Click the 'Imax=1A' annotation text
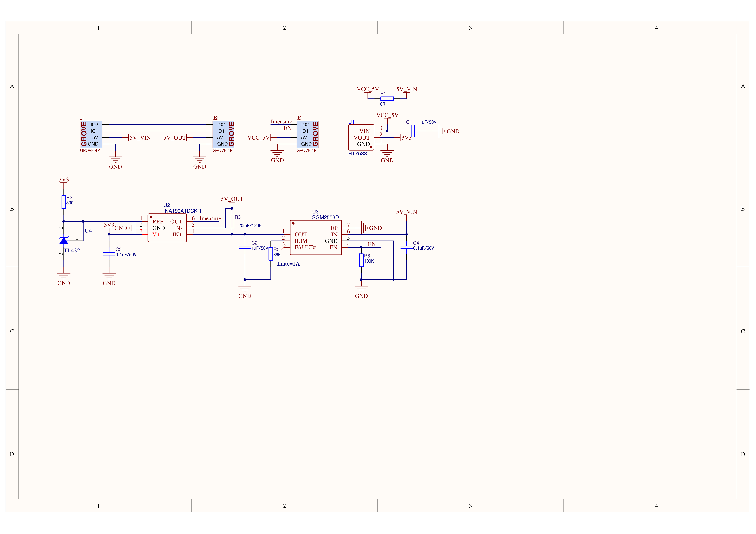Screen dimensions: 756x534 pos(288,264)
